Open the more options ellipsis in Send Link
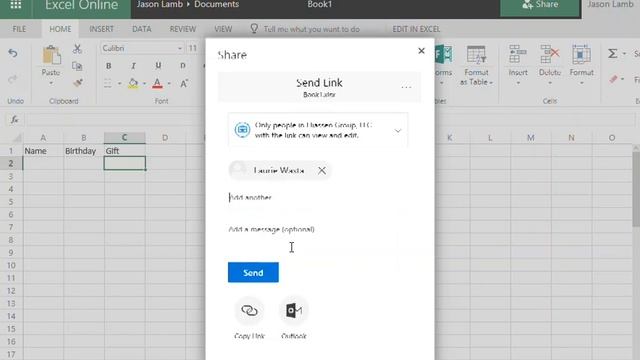640x360 pixels. tap(406, 87)
